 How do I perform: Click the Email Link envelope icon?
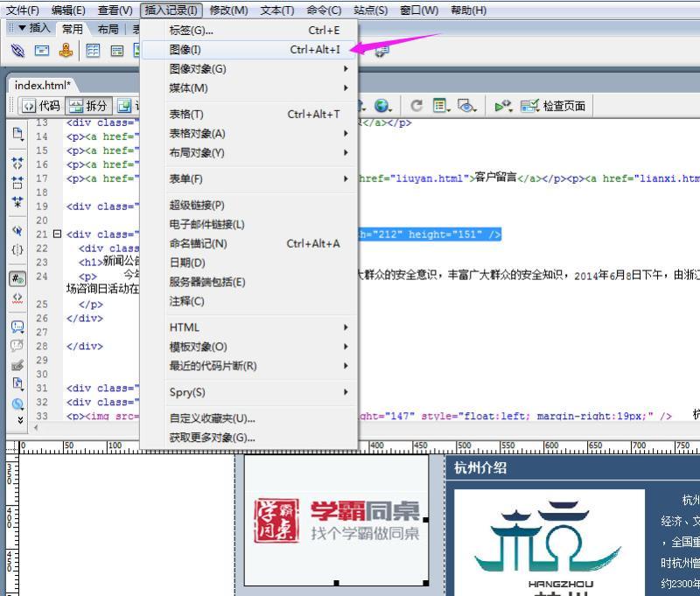(41, 51)
